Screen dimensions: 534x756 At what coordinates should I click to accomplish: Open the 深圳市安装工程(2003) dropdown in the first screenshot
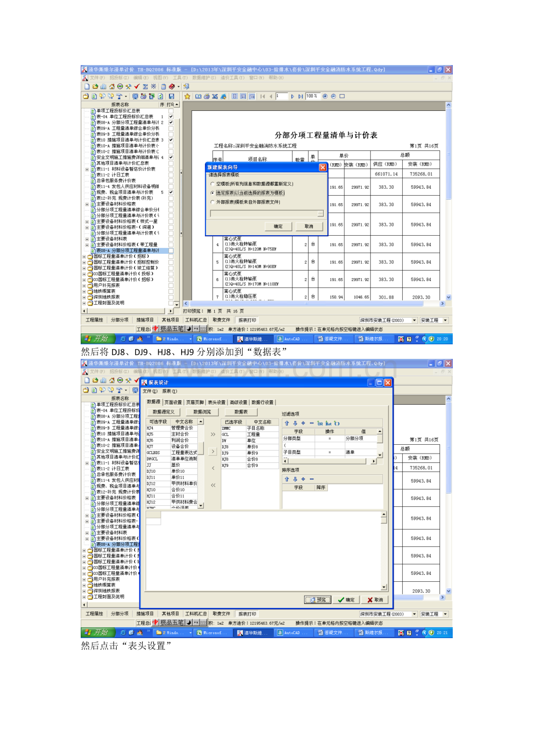pos(414,320)
